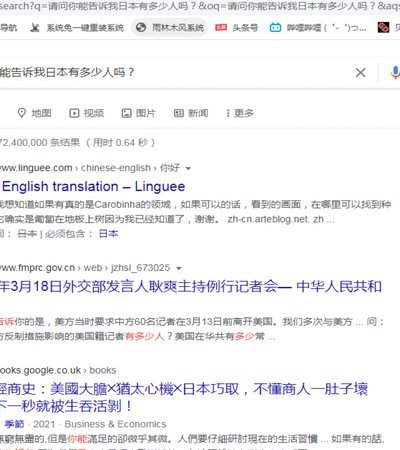Start voice search with the microphone icon

pos(395,72)
